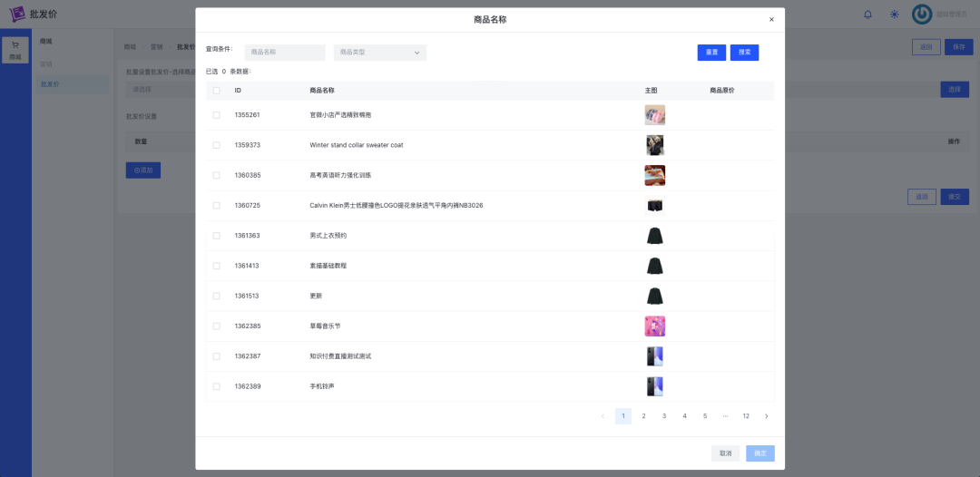980x477 pixels.
Task: Click the 重置 reset button
Action: click(711, 53)
